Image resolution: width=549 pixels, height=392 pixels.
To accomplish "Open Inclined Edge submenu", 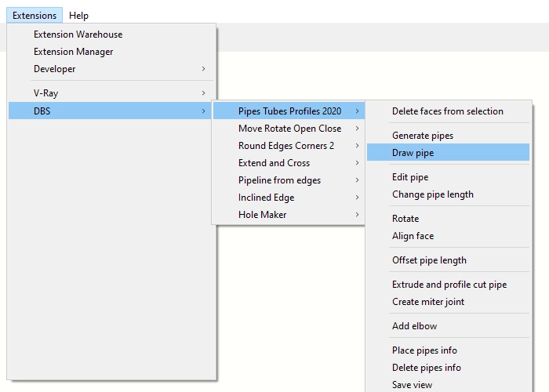I will (289, 197).
